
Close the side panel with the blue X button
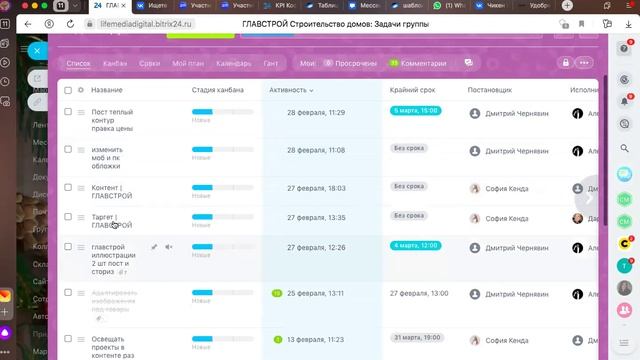[37, 51]
